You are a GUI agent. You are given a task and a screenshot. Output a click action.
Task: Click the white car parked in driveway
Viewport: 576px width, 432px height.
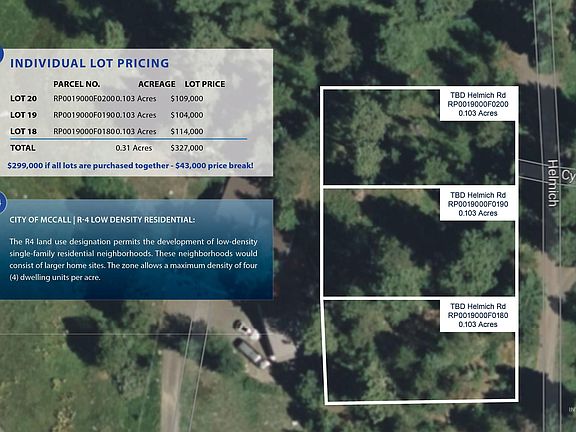point(247,330)
